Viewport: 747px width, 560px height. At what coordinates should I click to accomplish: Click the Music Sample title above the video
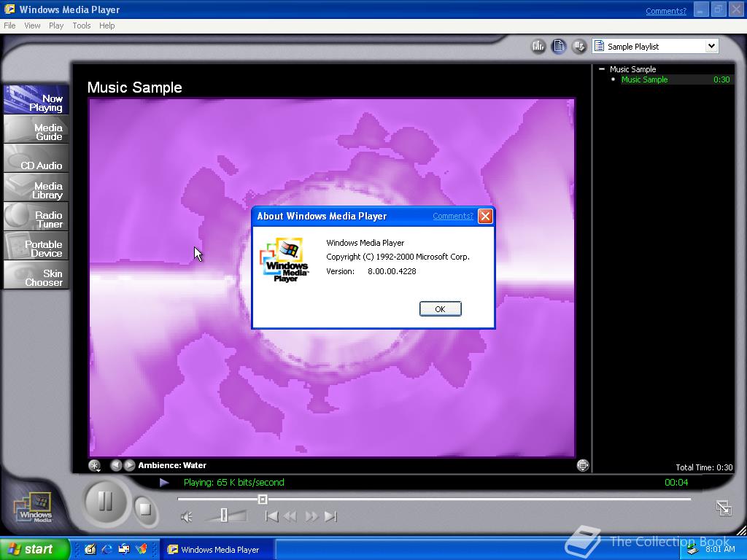click(135, 87)
